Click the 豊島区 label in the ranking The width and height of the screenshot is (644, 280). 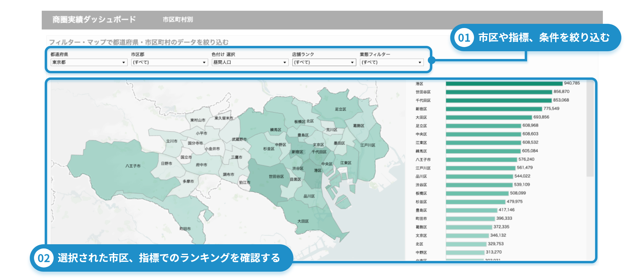point(421,210)
